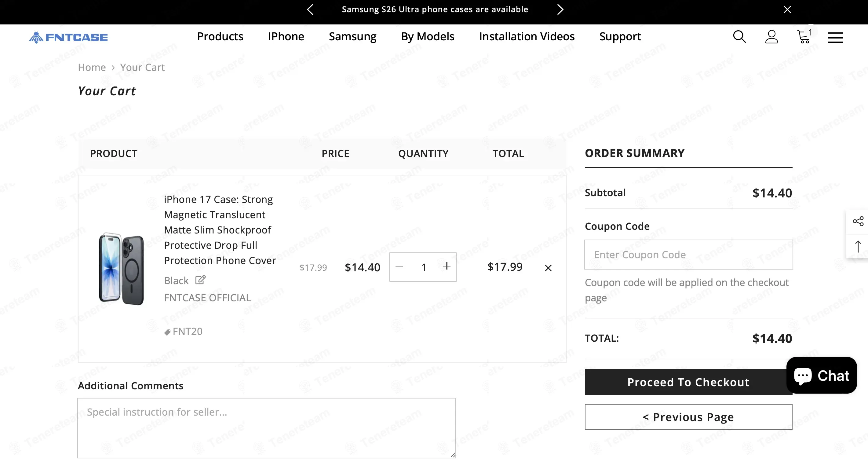
Task: Click the Your Cart breadcrumb text
Action: (x=142, y=68)
